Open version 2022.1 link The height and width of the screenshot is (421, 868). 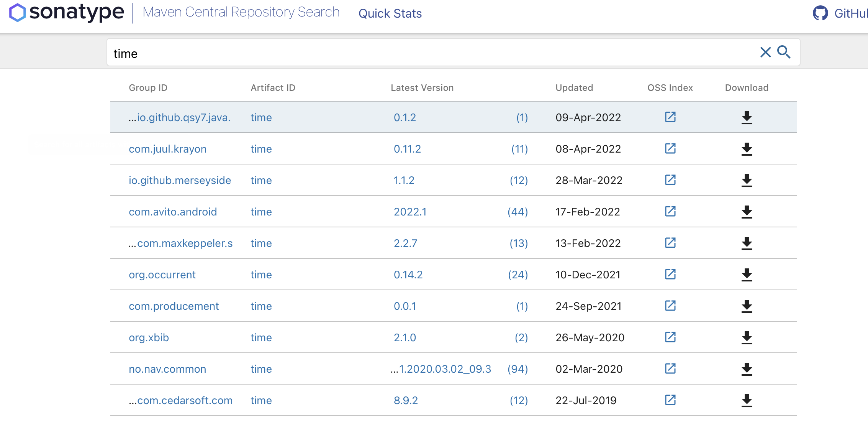[x=410, y=212]
